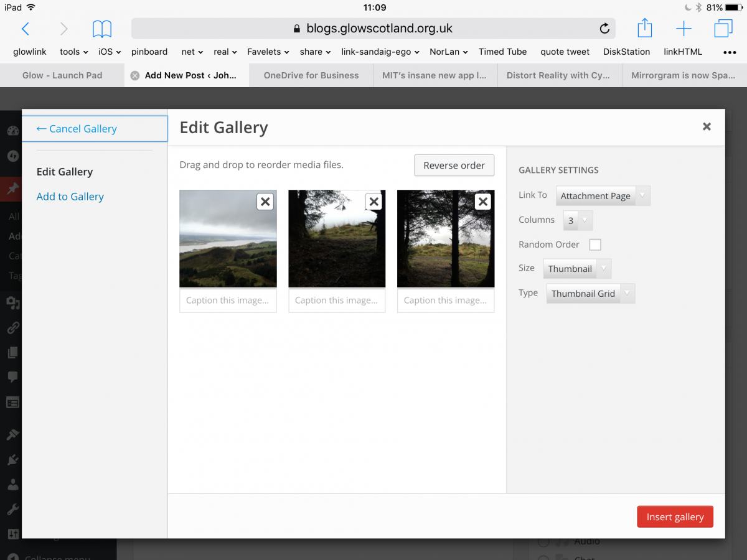Image resolution: width=747 pixels, height=560 pixels.
Task: Switch to OneDrive for Business tab
Action: pyautogui.click(x=311, y=75)
